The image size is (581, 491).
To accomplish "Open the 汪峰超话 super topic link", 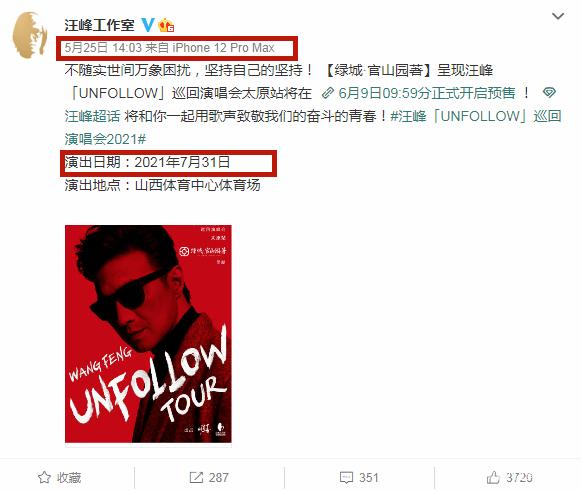I will click(x=92, y=116).
